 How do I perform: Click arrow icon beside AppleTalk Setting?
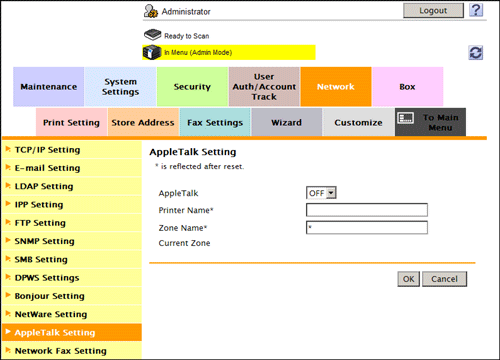(8, 332)
